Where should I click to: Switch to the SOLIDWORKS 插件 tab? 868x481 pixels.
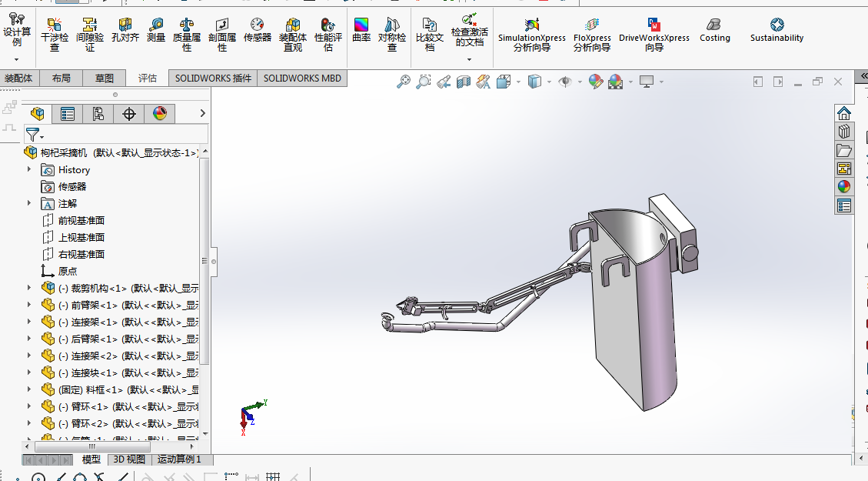point(213,78)
